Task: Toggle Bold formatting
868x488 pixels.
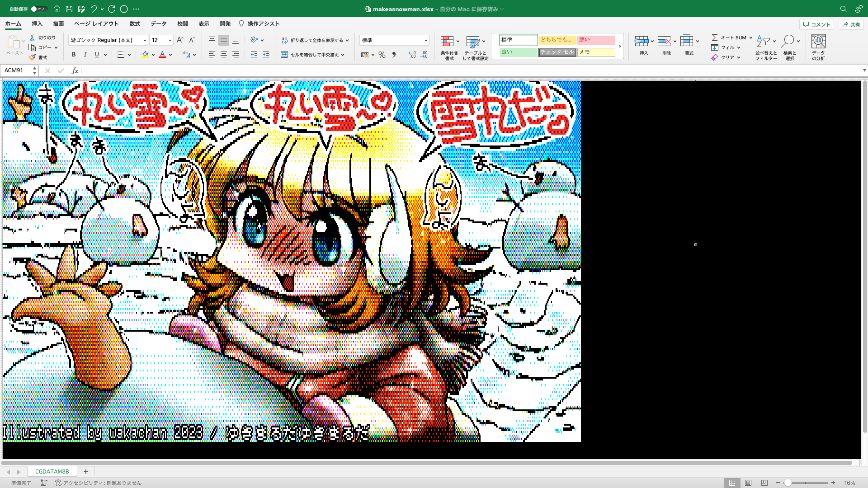Action: tap(74, 55)
